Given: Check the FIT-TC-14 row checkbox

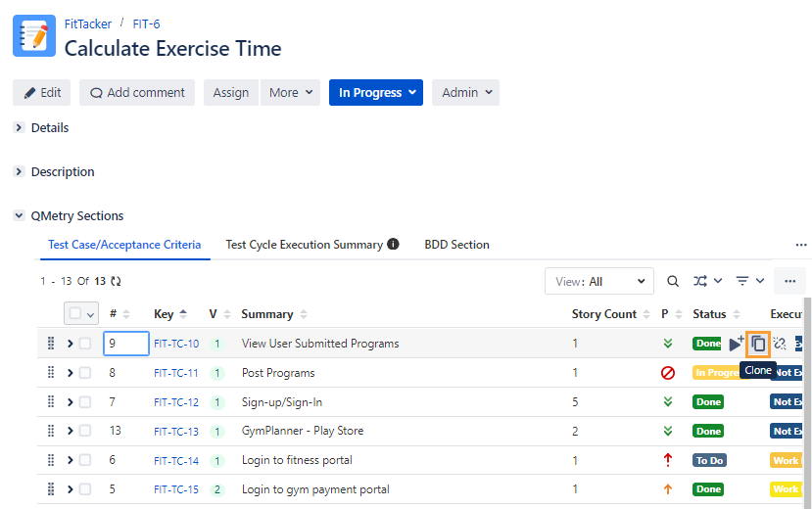Looking at the screenshot, I should 85,460.
